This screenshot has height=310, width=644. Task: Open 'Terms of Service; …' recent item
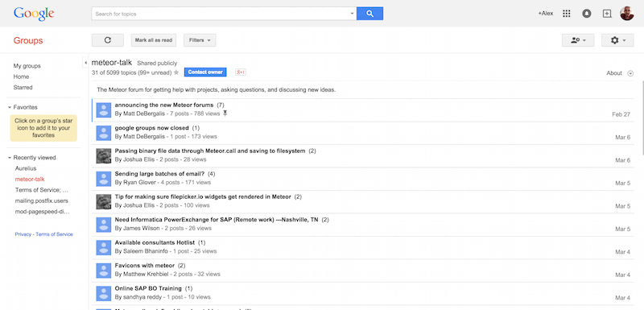(42, 190)
